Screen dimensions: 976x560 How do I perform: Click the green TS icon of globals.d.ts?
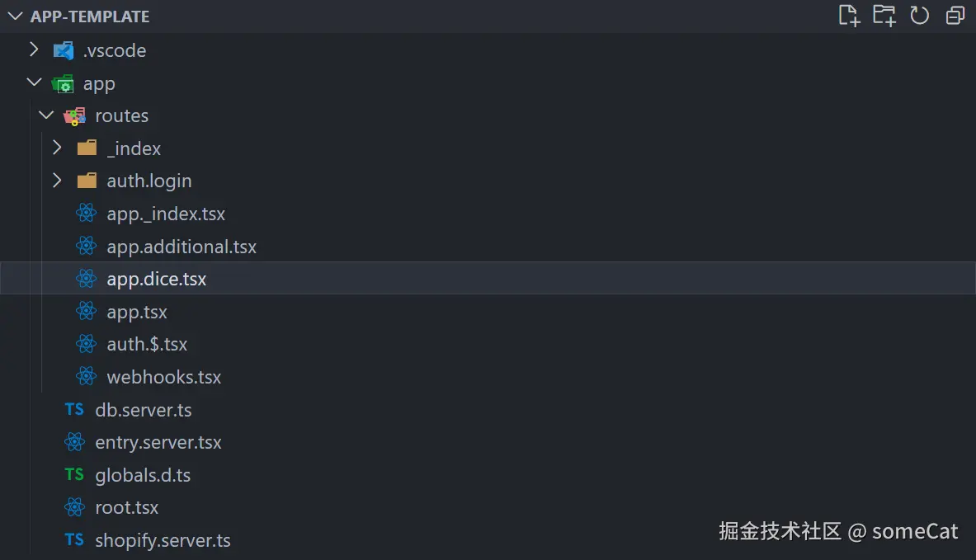74,474
